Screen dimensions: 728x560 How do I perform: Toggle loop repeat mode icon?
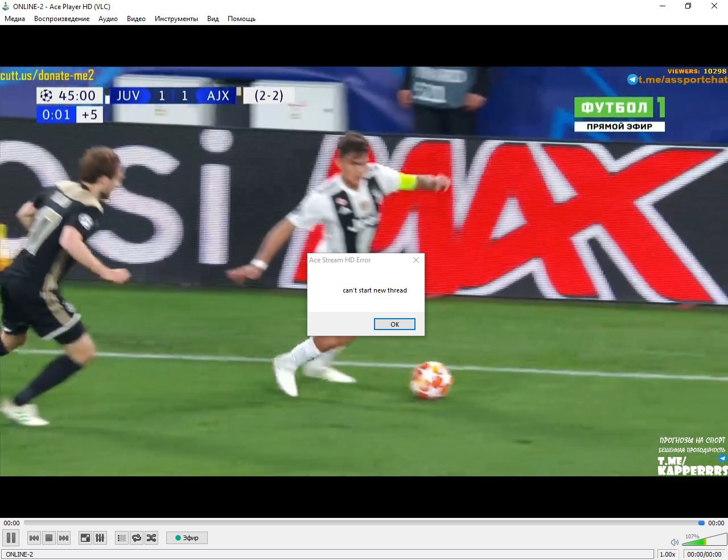click(137, 538)
